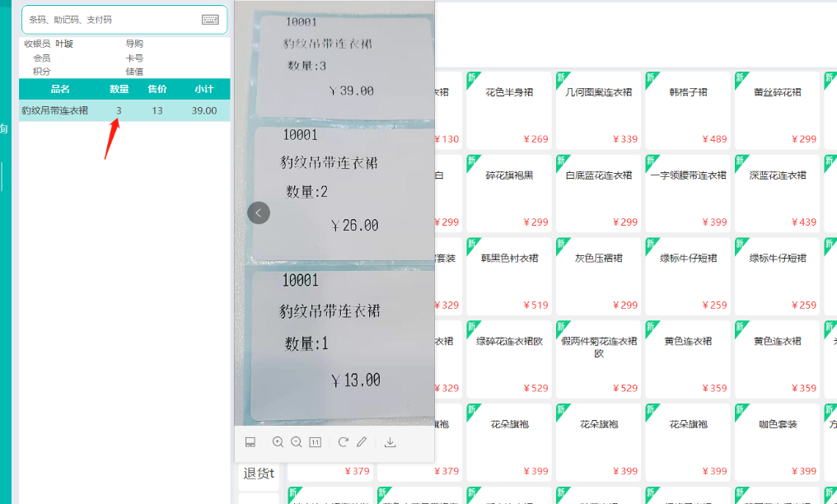Click the 储值 field label
Image resolution: width=837 pixels, height=504 pixels.
[x=134, y=72]
